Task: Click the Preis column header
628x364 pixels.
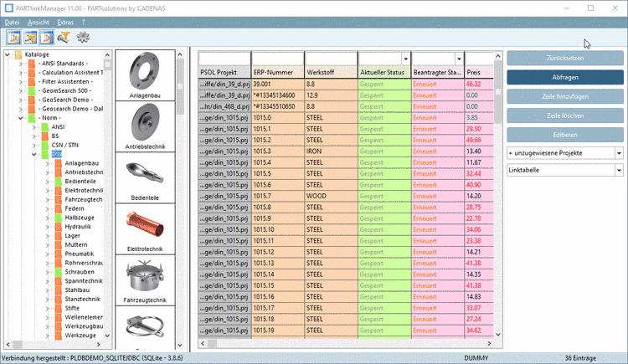Action: pyautogui.click(x=479, y=73)
